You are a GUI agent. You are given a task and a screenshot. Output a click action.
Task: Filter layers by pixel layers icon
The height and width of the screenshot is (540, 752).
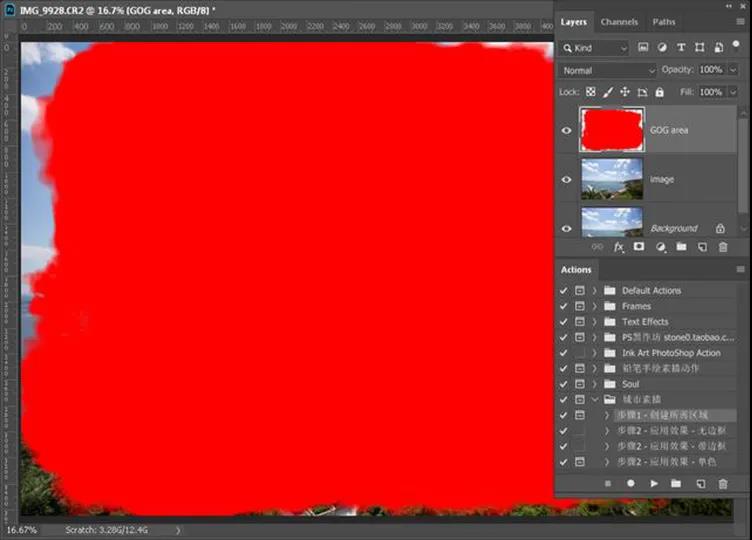pos(643,47)
